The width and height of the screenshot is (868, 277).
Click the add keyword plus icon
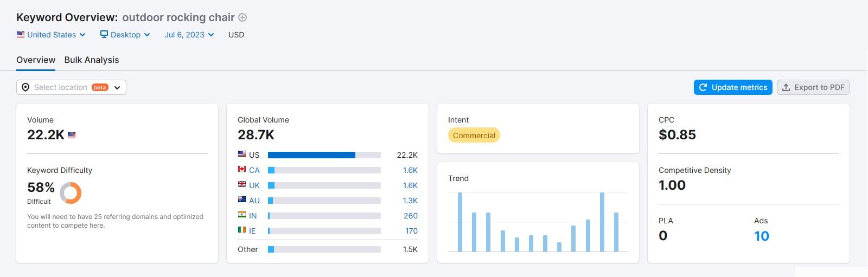click(242, 17)
